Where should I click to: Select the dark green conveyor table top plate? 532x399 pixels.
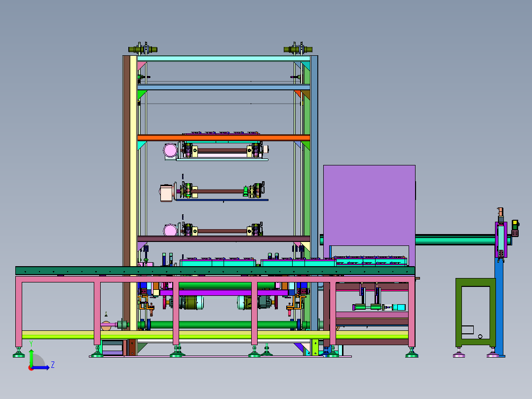(215, 271)
